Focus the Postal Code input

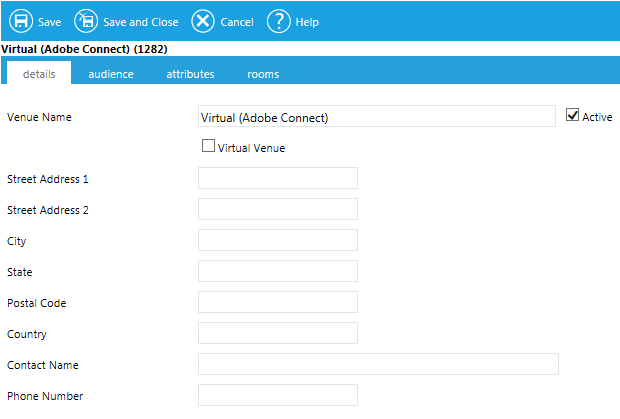coord(277,302)
